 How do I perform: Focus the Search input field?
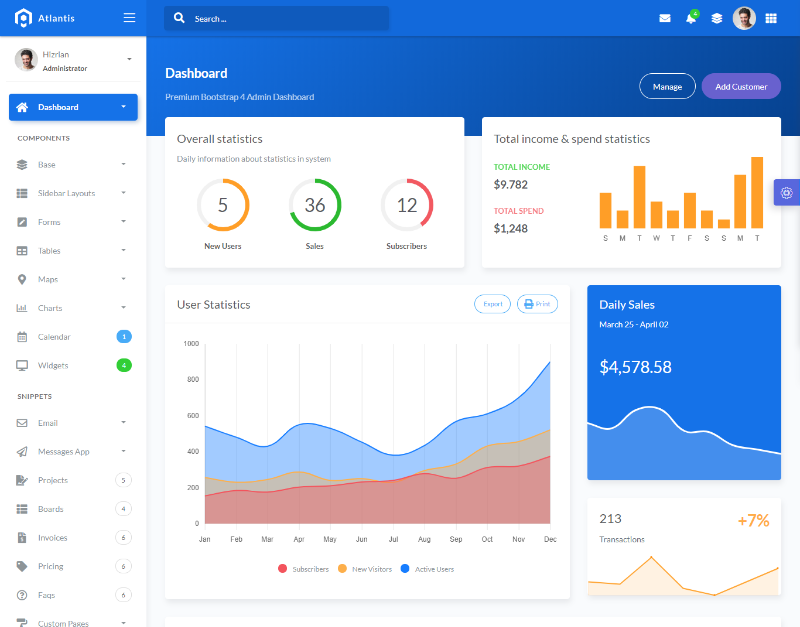[x=277, y=18]
